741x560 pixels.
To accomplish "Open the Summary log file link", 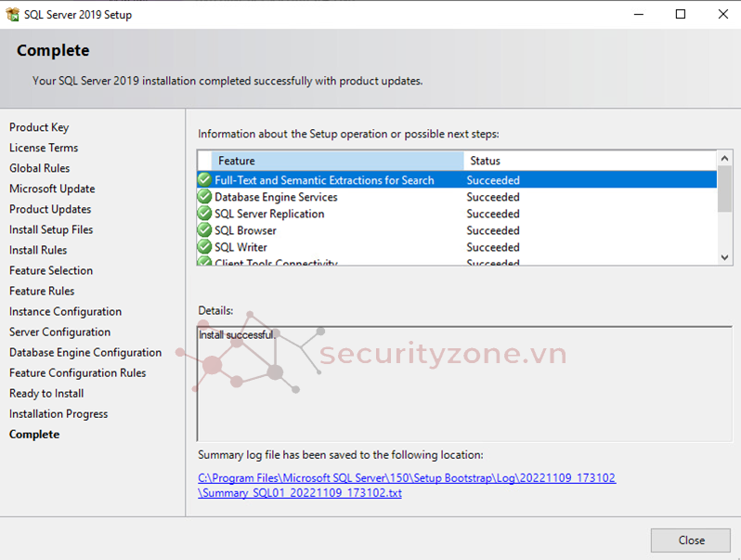I will [x=406, y=486].
